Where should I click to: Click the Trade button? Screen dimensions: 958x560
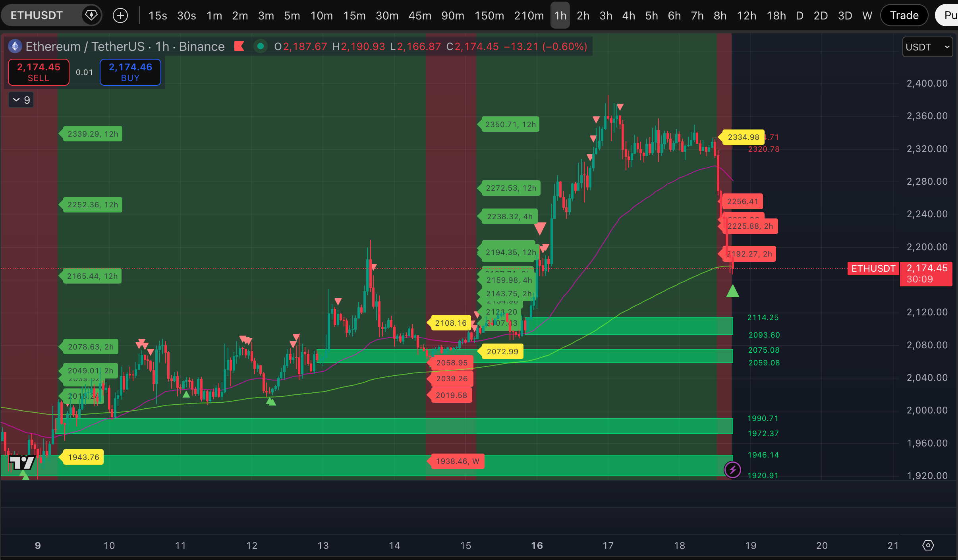click(904, 15)
